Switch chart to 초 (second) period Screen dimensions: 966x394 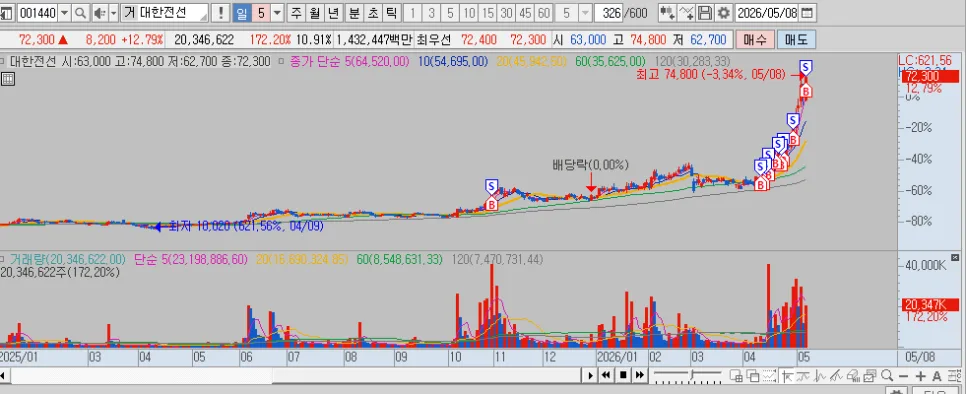coord(373,12)
